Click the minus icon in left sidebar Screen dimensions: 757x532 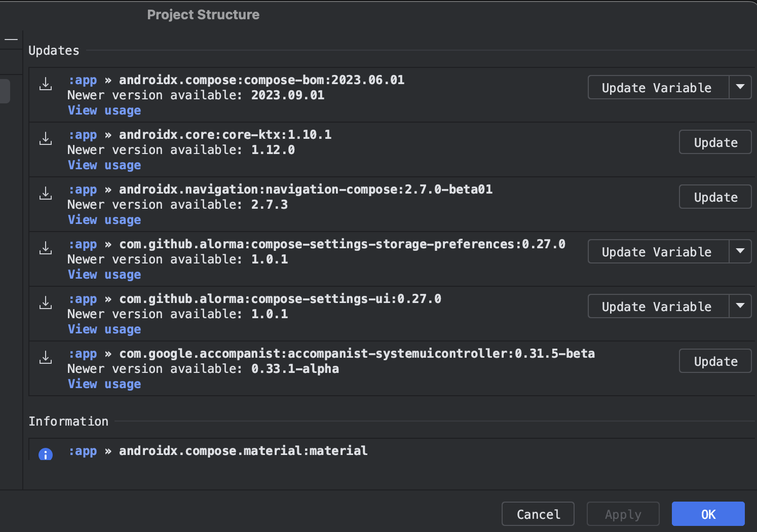click(11, 39)
